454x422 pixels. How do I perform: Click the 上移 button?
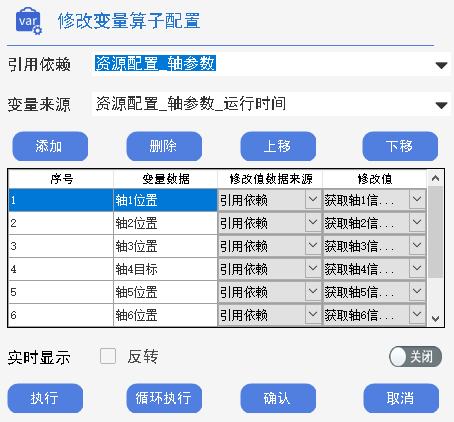click(x=278, y=146)
